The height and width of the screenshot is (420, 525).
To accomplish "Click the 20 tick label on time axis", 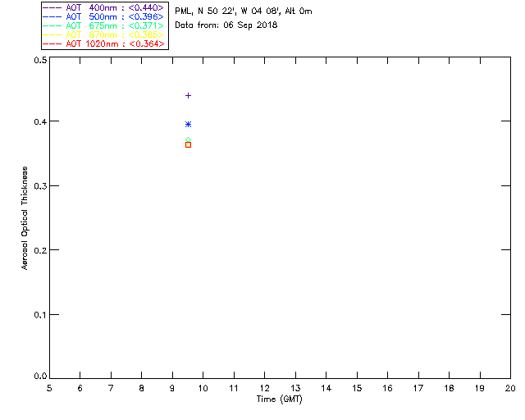I will (x=510, y=387).
